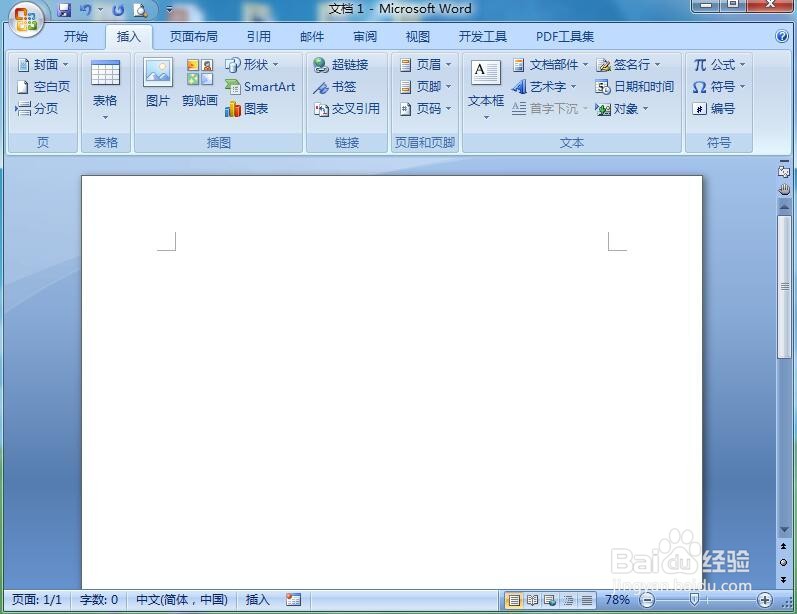Open select browse object circle button
Image resolution: width=797 pixels, height=614 pixels.
click(784, 563)
